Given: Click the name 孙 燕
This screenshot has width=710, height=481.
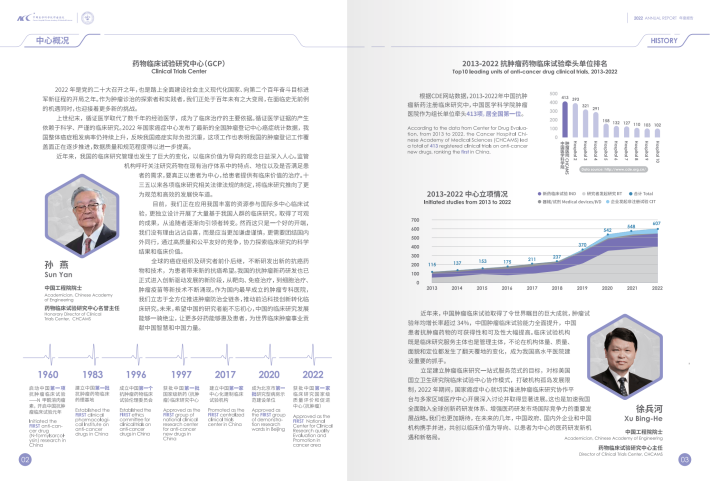Looking at the screenshot, I should [x=57, y=265].
